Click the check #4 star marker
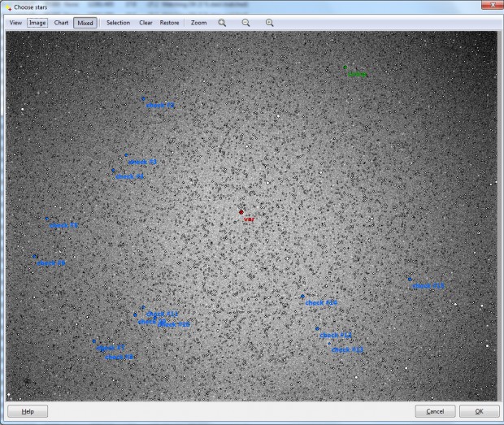Image resolution: width=504 pixels, height=425 pixels. point(113,171)
